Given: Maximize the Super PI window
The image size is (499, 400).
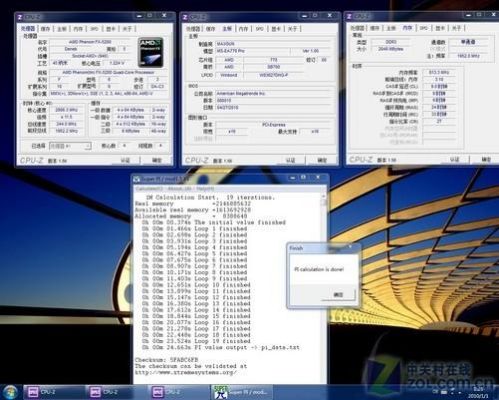Looking at the screenshot, I should coord(303,178).
